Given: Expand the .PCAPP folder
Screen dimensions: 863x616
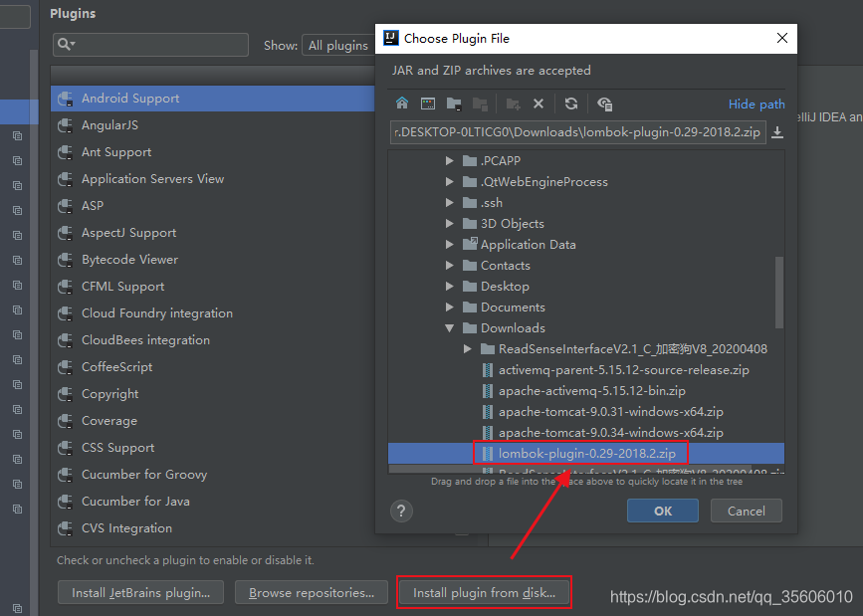Looking at the screenshot, I should pos(450,161).
